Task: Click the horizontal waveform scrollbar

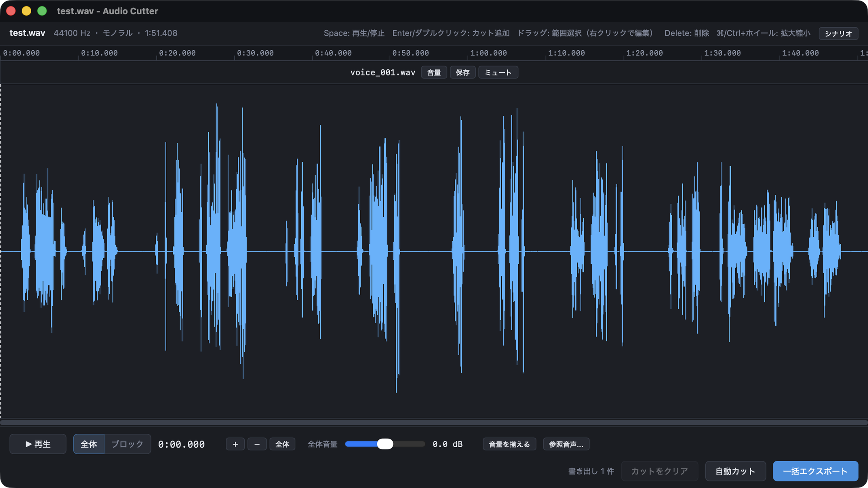Action: 434,422
